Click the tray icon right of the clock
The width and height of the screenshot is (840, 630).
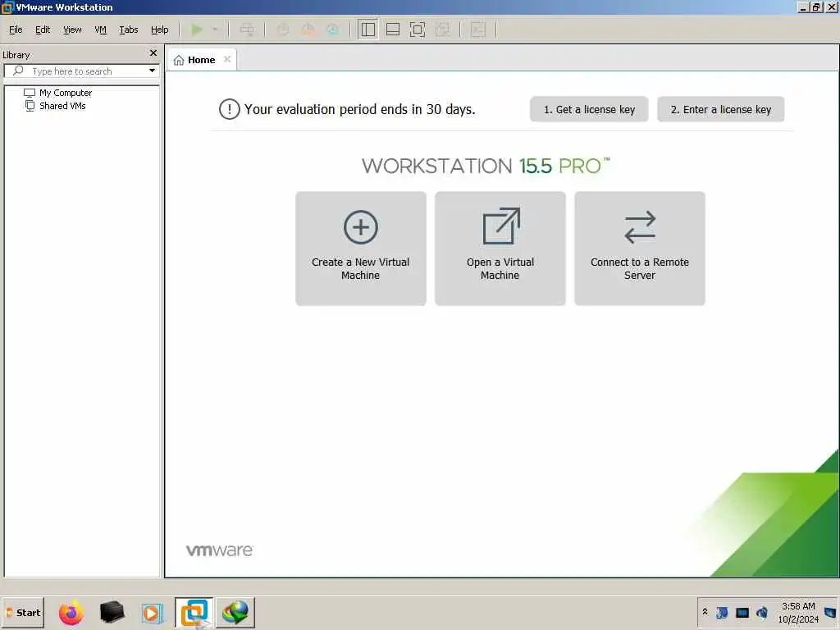pyautogui.click(x=830, y=612)
